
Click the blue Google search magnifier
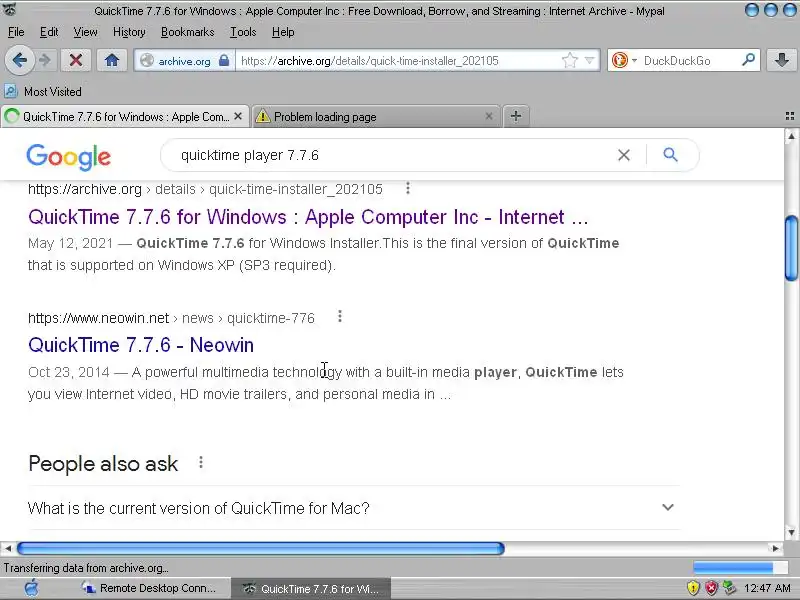coord(670,155)
